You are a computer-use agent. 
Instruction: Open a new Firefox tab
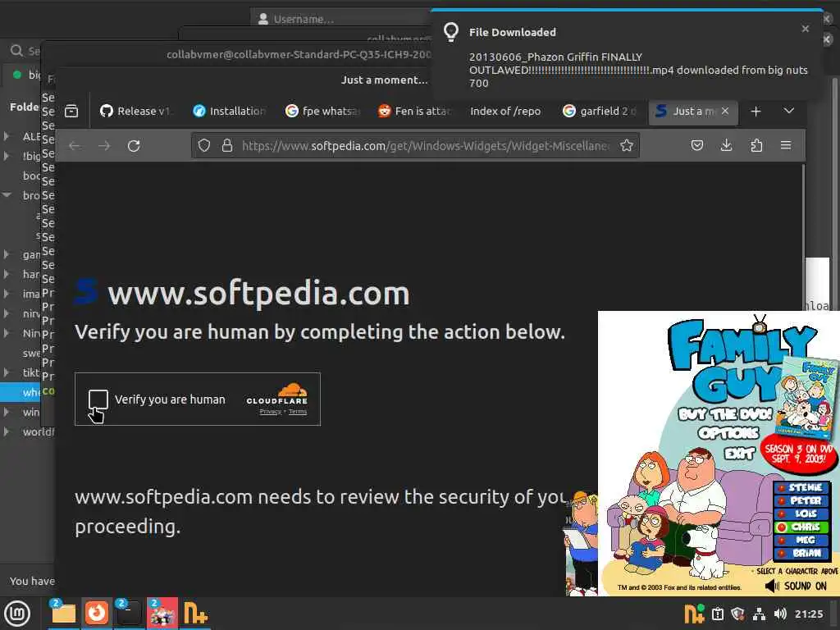click(756, 112)
